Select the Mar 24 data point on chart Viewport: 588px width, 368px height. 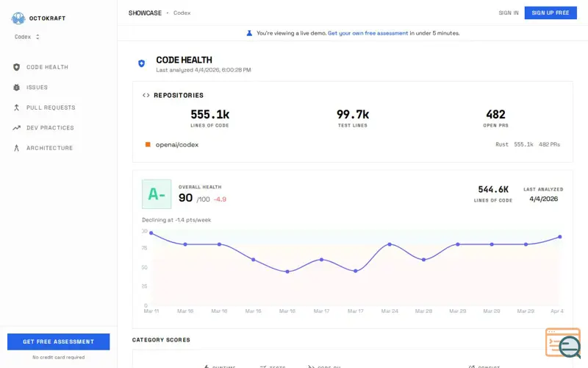[390, 244]
